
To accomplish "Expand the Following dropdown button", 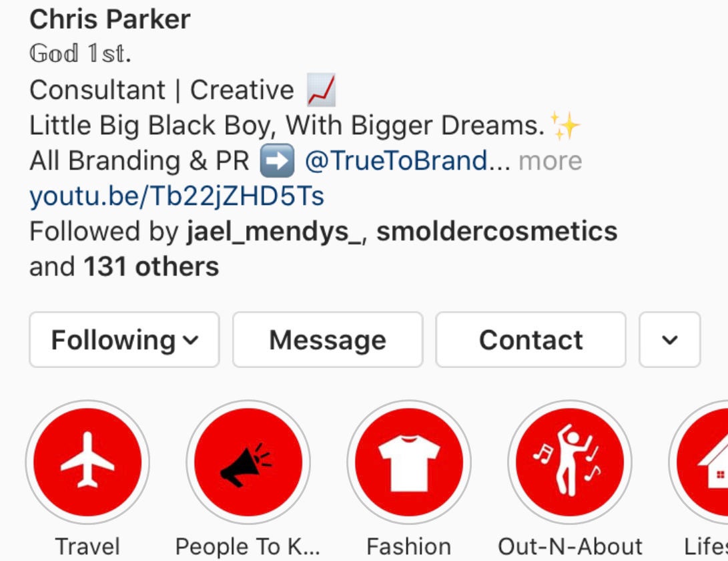I will (124, 340).
